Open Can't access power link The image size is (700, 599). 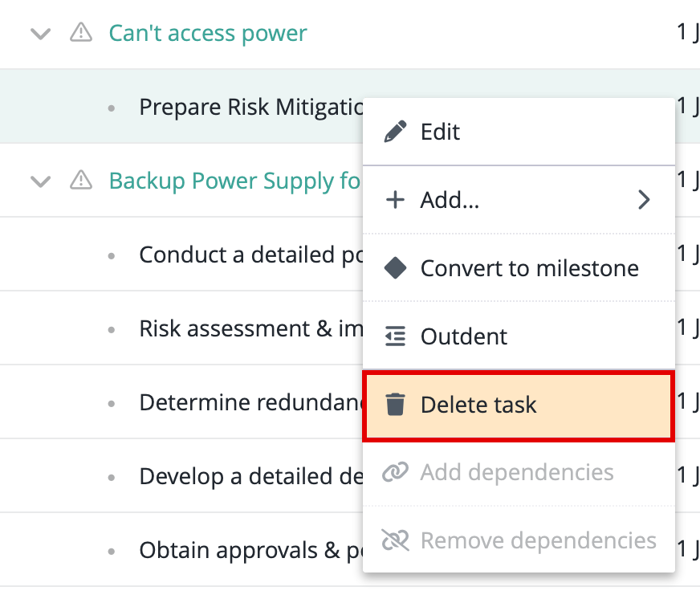coord(208,34)
